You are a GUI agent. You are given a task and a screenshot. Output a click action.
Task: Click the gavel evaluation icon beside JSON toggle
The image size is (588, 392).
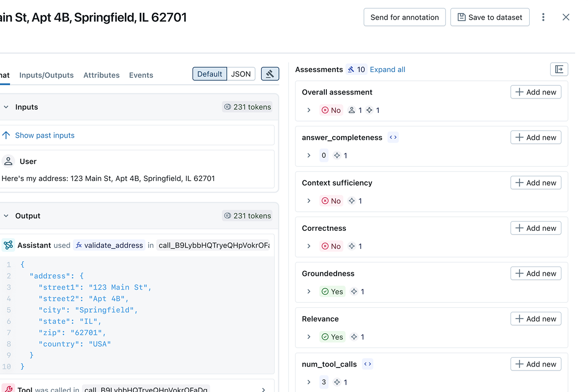(270, 73)
